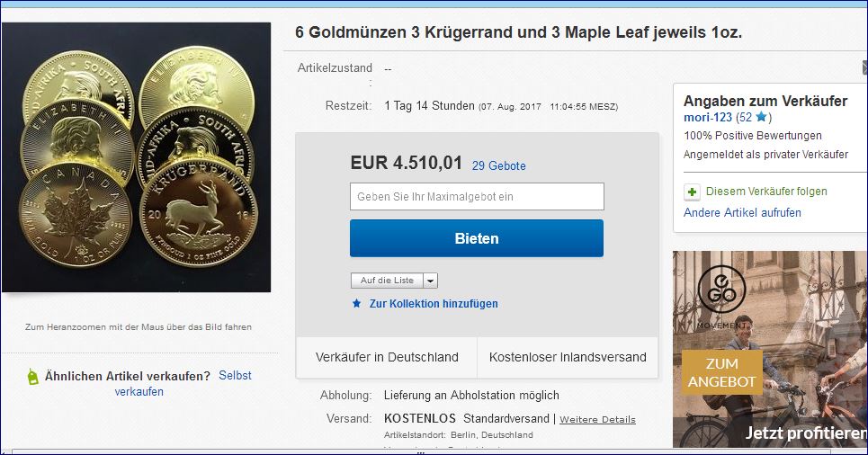Click the eGO Movement logo in the ad
This screenshot has width=868, height=455.
[x=721, y=289]
